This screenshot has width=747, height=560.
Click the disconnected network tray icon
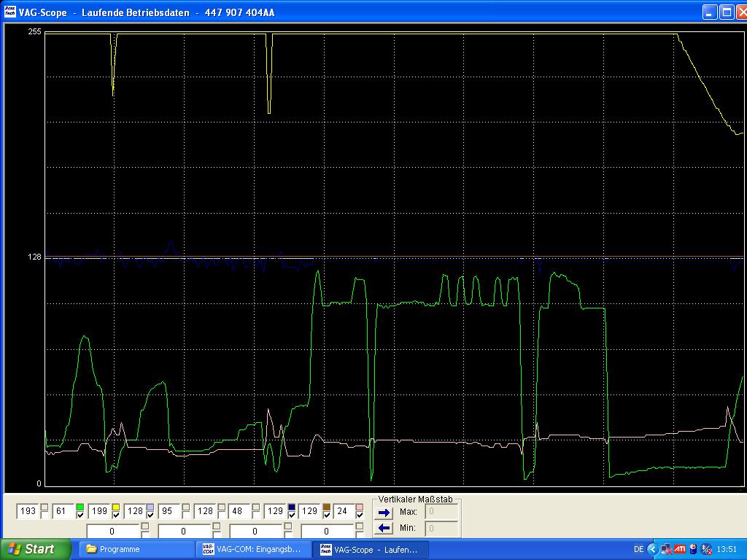pyautogui.click(x=666, y=549)
